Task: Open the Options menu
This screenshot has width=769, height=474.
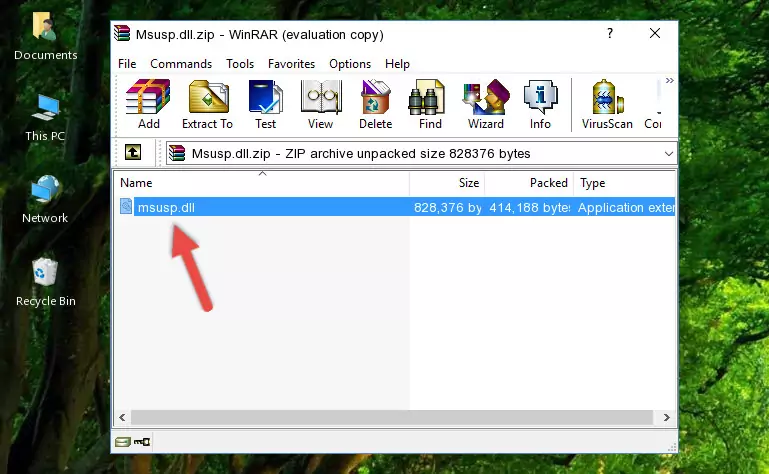Action: pos(350,64)
